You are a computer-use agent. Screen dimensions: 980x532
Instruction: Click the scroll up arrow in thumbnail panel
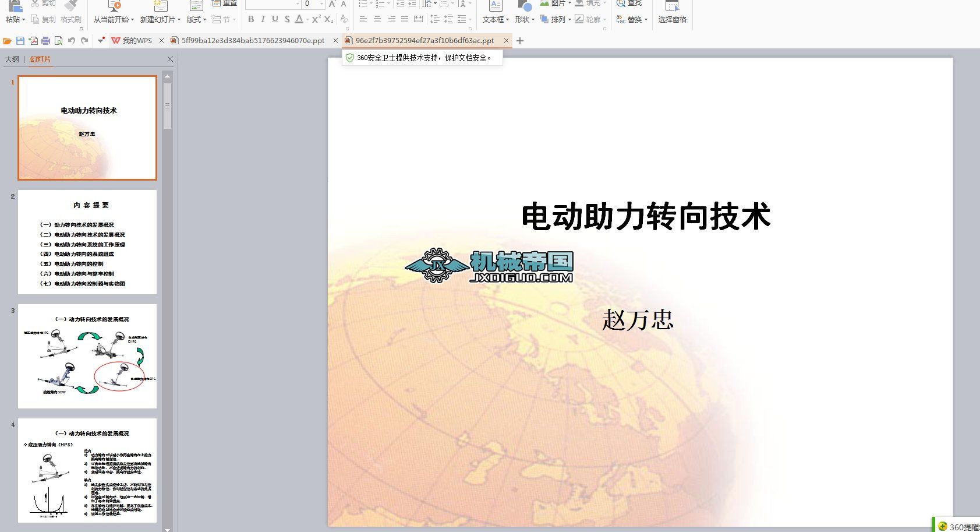pos(168,76)
